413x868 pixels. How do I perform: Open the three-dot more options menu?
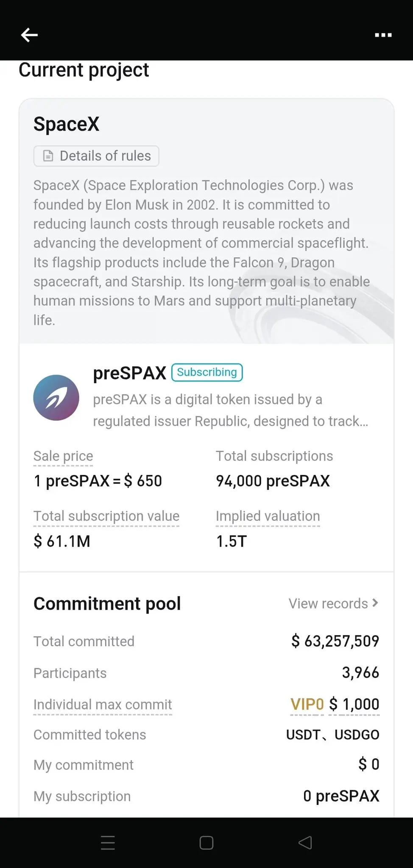383,35
